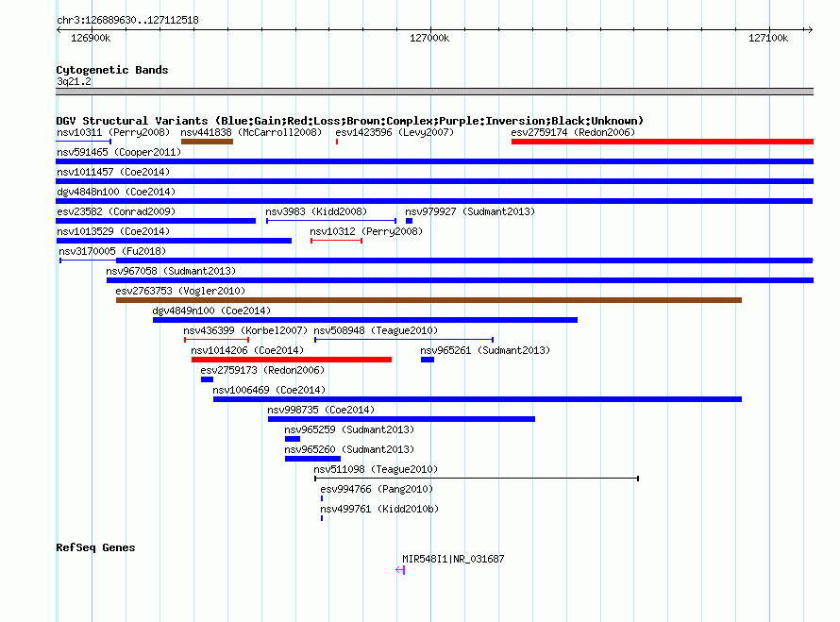This screenshot has height=622, width=840.
Task: Click the MIR548I1|NR_031687 gene label
Action: click(453, 559)
